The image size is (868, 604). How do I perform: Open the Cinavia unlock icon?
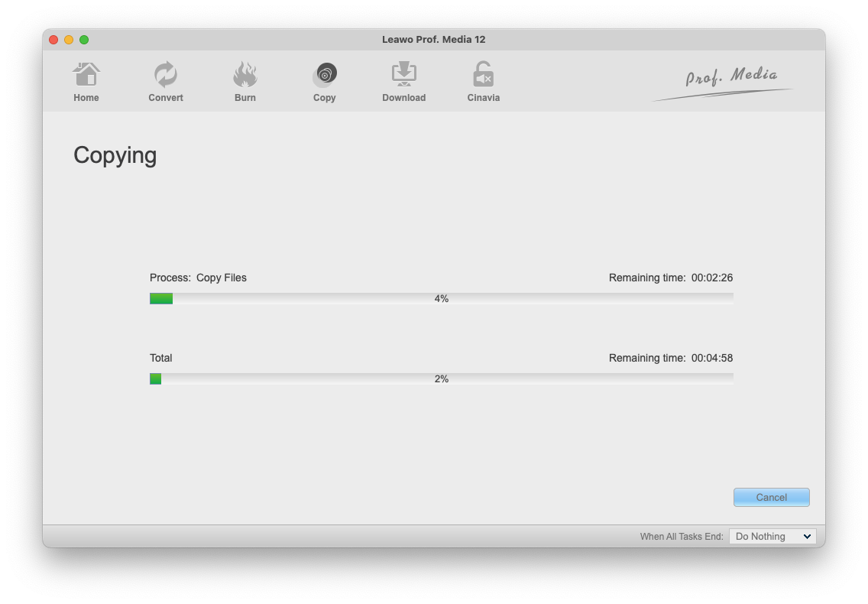coord(483,74)
